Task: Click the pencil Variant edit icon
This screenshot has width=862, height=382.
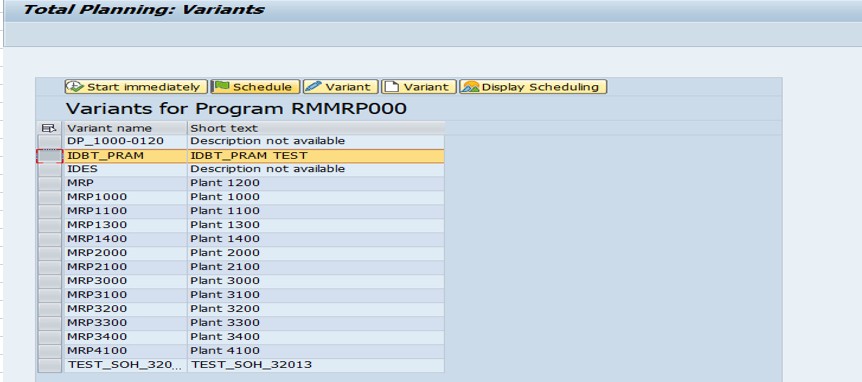Action: tap(313, 87)
